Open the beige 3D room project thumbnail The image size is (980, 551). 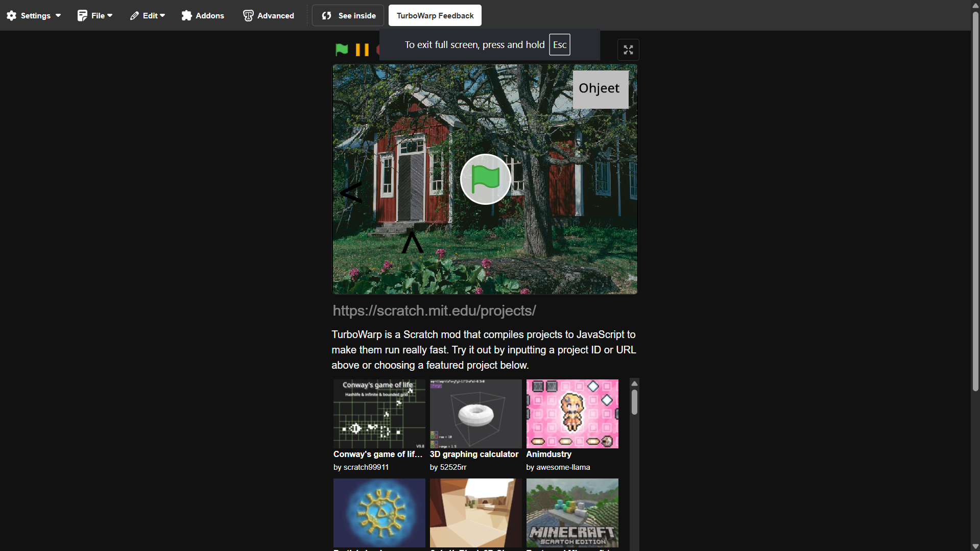475,513
